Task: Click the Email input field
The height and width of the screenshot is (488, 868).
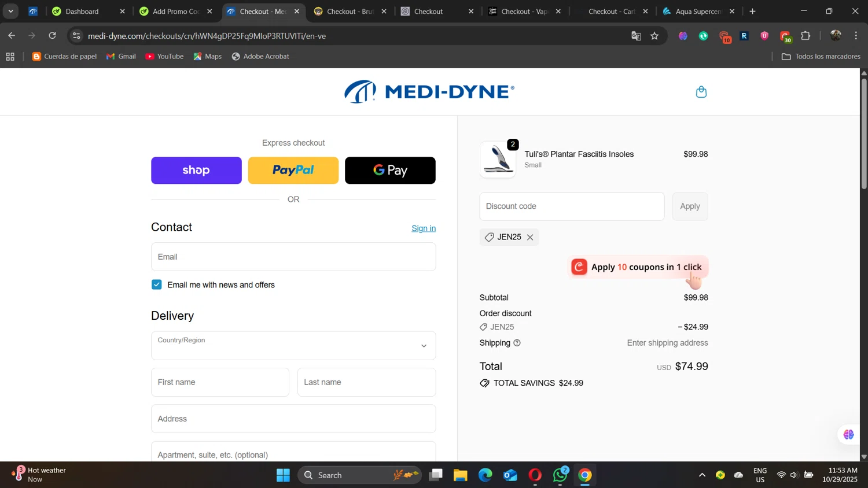Action: pyautogui.click(x=293, y=257)
